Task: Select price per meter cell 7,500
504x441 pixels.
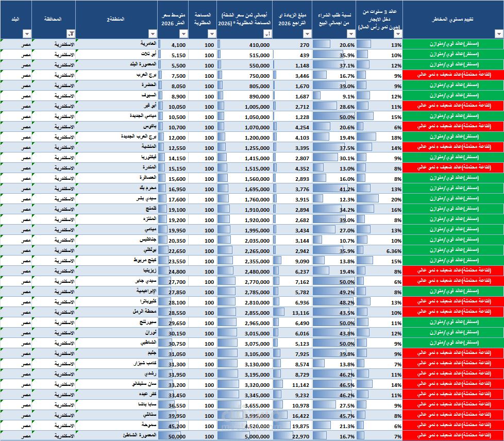Action: 173,75
